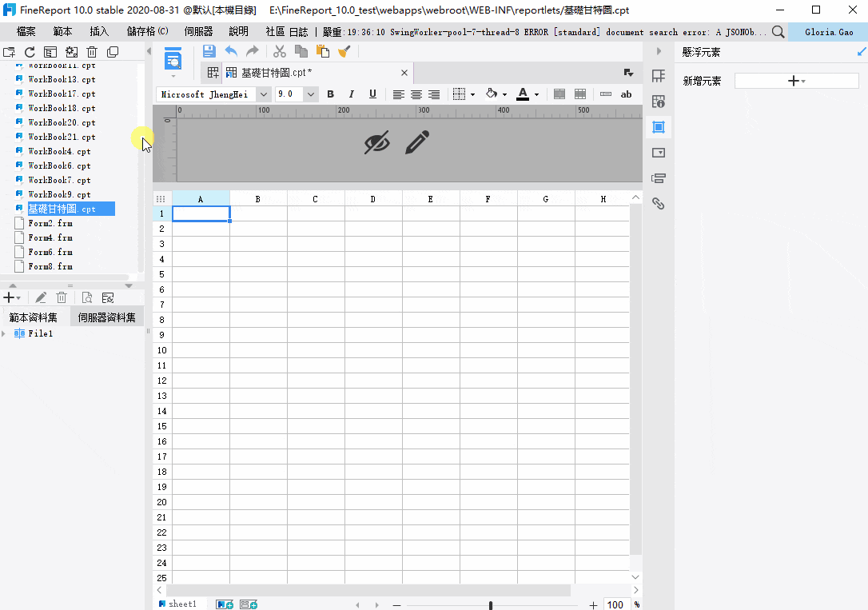Open the font color dropdown arrow
Image resolution: width=868 pixels, height=610 pixels.
(x=536, y=94)
